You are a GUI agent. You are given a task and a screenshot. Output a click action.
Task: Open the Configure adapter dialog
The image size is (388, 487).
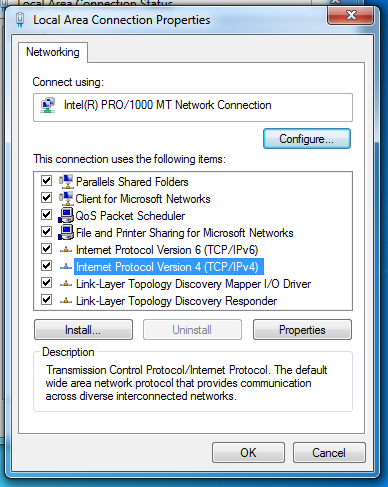click(x=307, y=139)
